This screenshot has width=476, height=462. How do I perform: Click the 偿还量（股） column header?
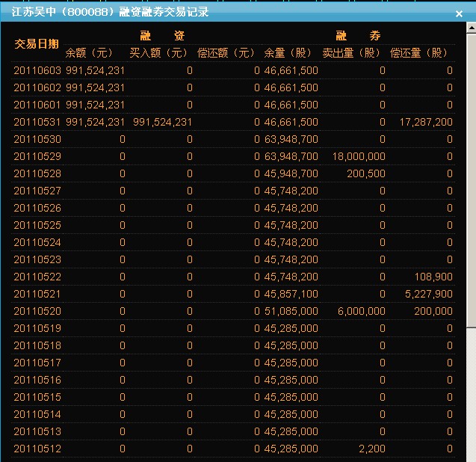click(419, 53)
